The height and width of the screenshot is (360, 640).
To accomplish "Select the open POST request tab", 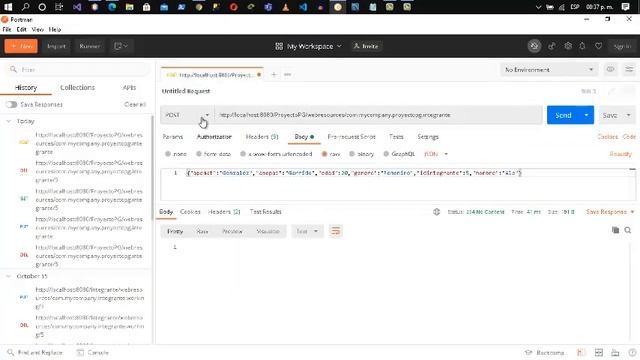I will tap(212, 75).
